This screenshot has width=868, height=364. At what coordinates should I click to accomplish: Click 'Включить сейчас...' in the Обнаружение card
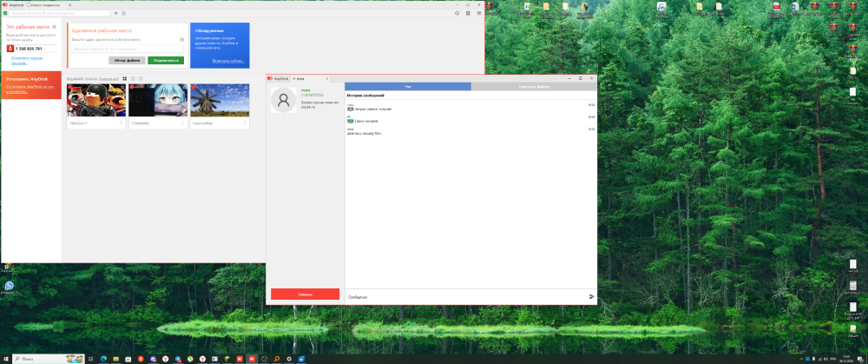[x=228, y=61]
